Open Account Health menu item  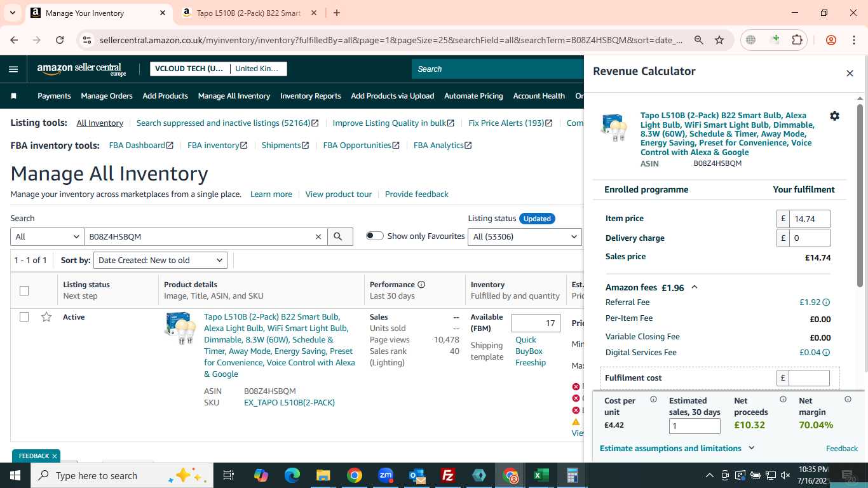(539, 96)
